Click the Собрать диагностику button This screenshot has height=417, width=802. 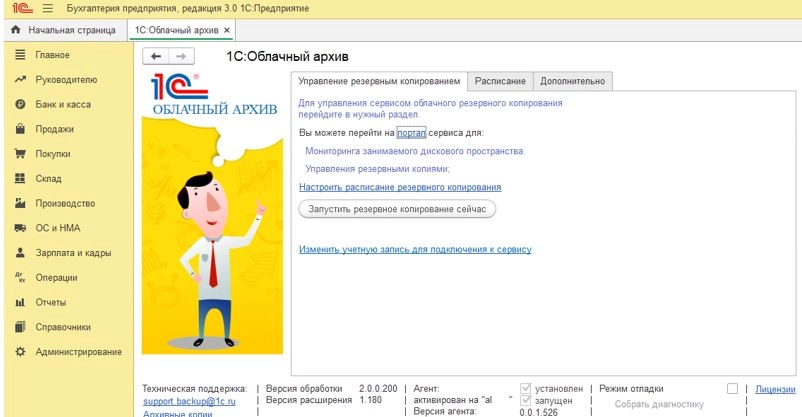pos(659,404)
